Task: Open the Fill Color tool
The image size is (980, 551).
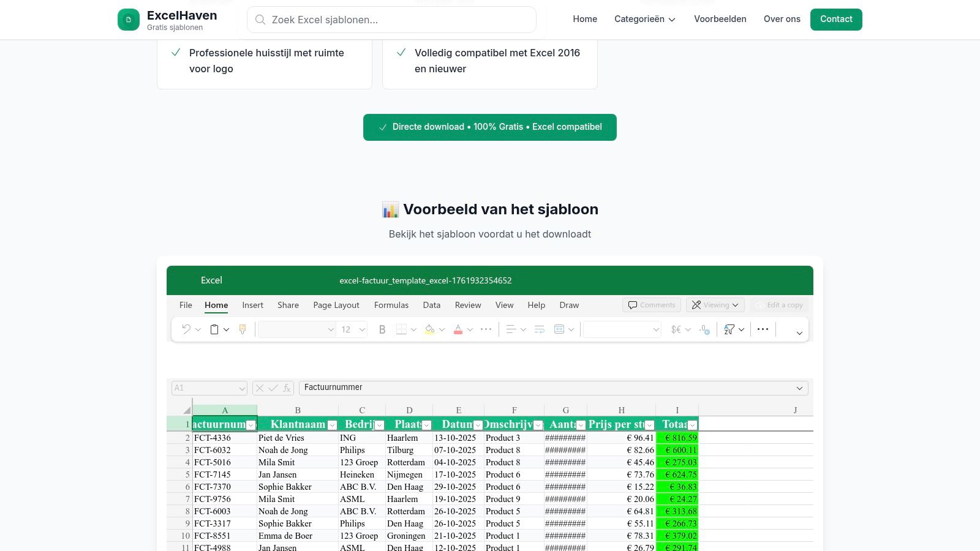Action: (429, 329)
